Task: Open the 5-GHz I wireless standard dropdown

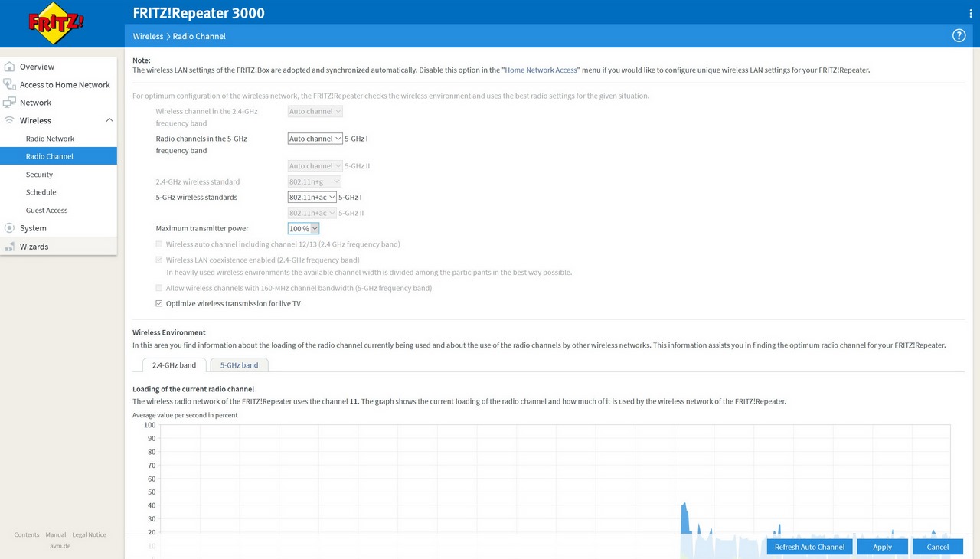Action: [x=312, y=197]
